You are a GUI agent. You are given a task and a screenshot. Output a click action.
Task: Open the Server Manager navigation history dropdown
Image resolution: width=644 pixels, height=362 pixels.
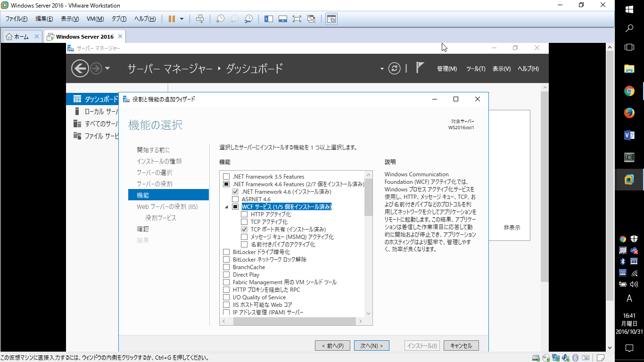click(107, 69)
